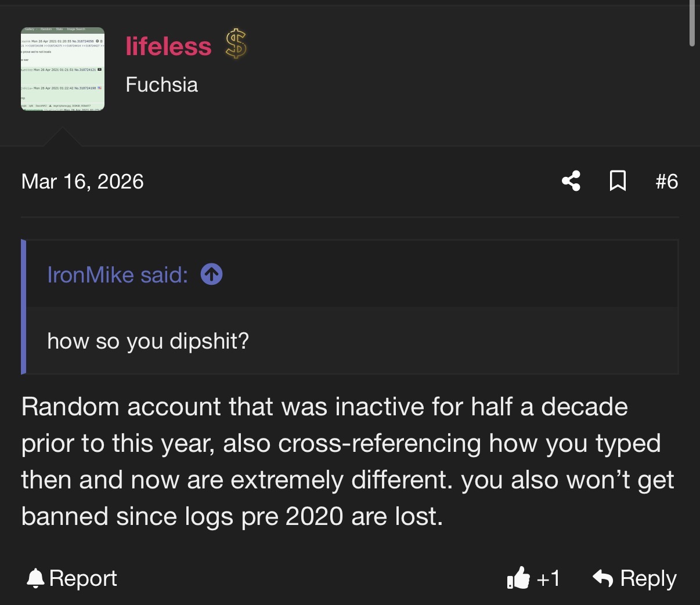Select the Report text label
This screenshot has height=605, width=700.
coord(83,578)
